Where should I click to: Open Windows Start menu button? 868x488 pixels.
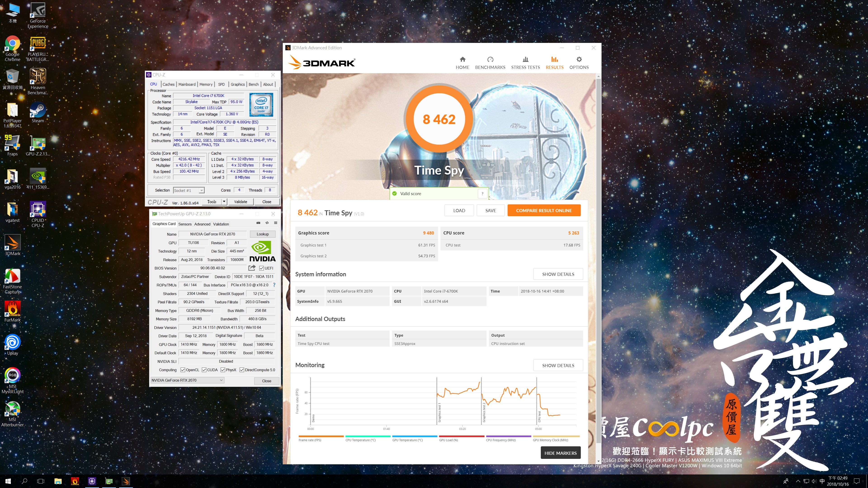pos(8,481)
